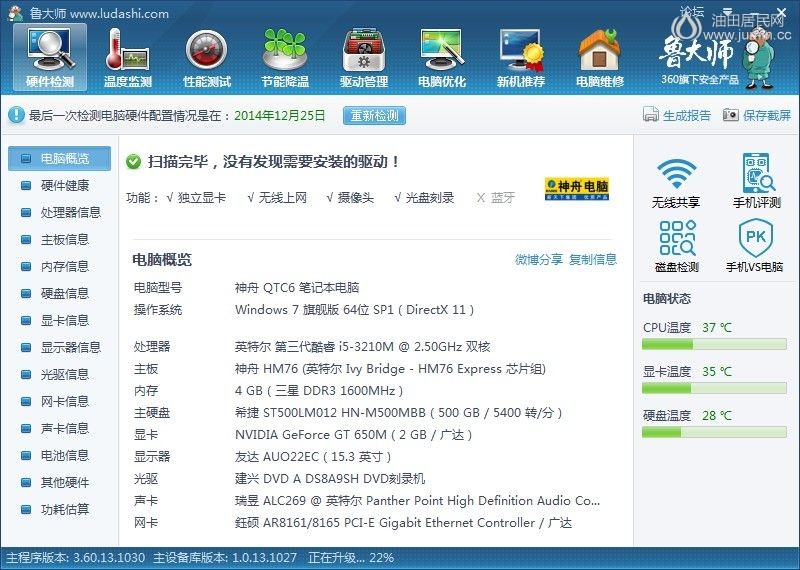Click the 4 GB 三星 DDR3 memory text
Viewport: 800px width, 570px height.
(x=319, y=391)
